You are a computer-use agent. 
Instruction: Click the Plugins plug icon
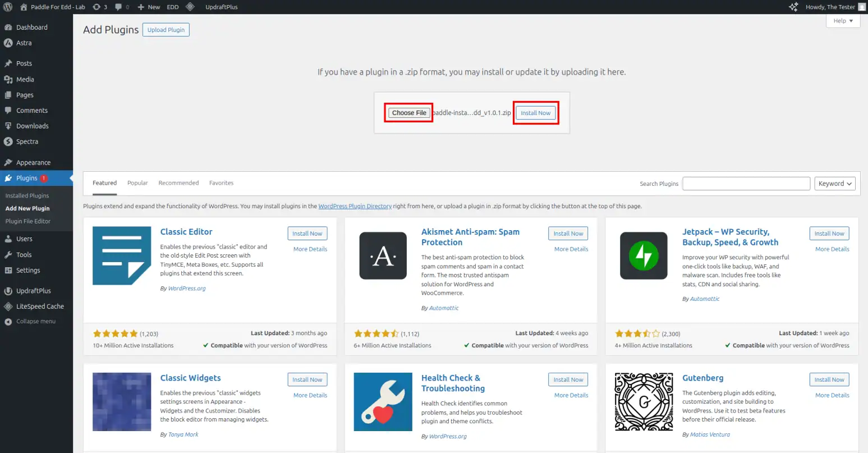click(x=8, y=178)
